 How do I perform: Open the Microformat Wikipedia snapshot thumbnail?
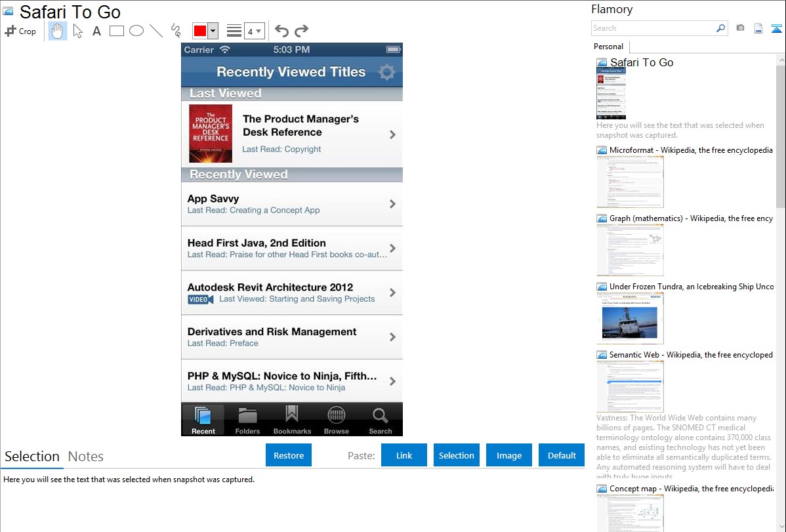[630, 182]
